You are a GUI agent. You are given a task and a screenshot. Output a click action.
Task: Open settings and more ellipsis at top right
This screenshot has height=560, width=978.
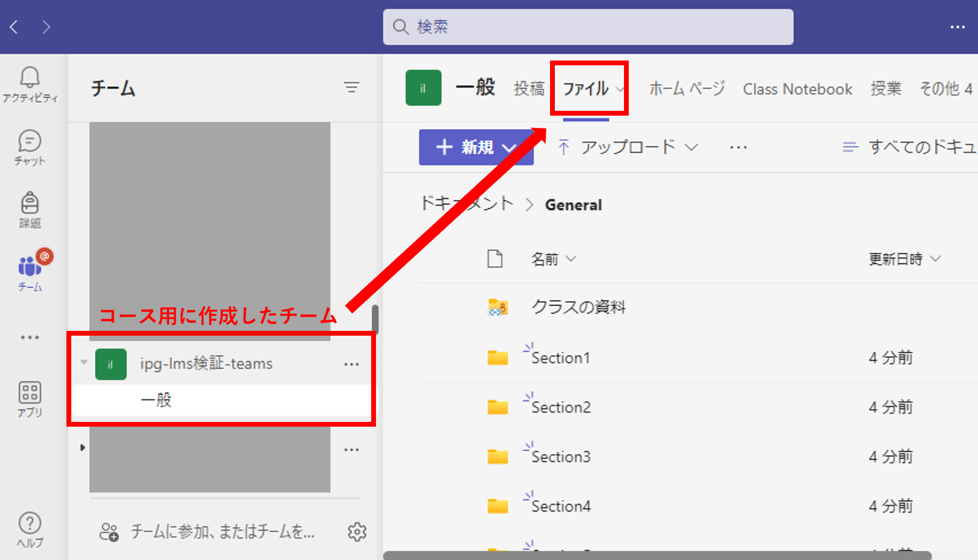[x=958, y=27]
